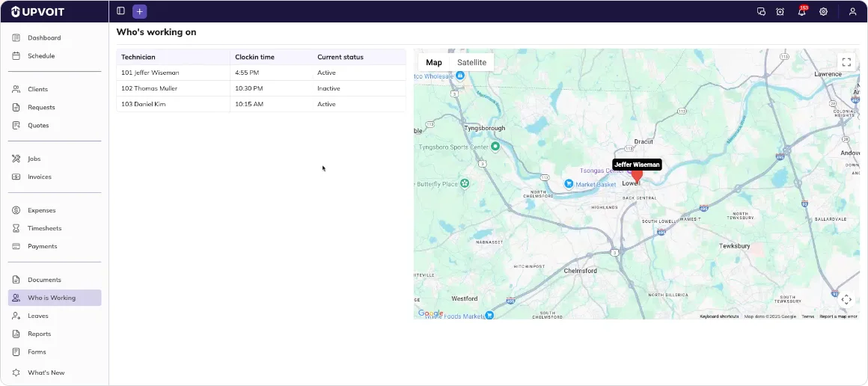Open the Clients menu item
This screenshot has width=868, height=386.
click(37, 89)
